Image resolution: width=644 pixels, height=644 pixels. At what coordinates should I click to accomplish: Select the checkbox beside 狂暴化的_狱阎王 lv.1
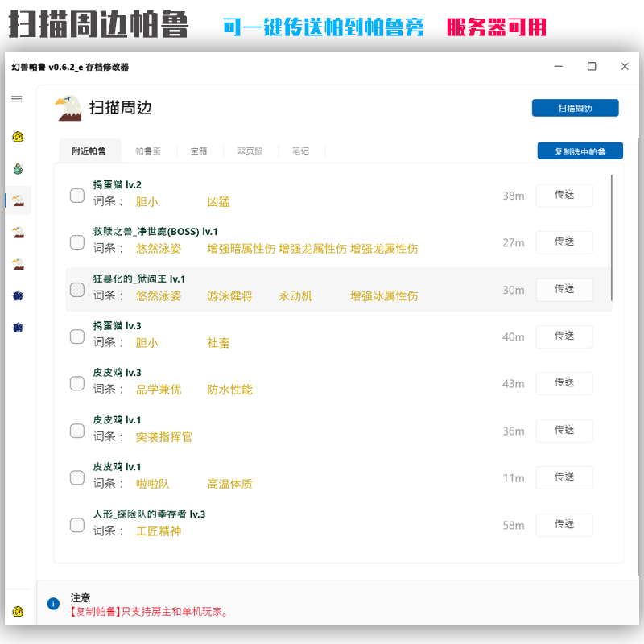(x=76, y=289)
